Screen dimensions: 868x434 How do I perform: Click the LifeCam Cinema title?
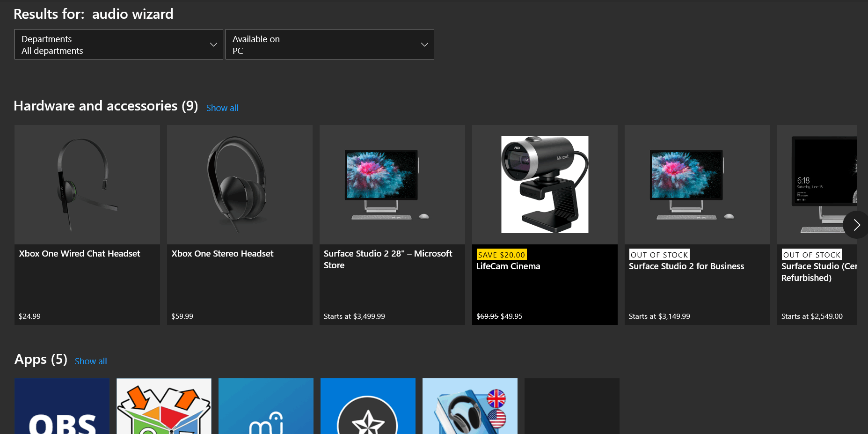click(508, 266)
